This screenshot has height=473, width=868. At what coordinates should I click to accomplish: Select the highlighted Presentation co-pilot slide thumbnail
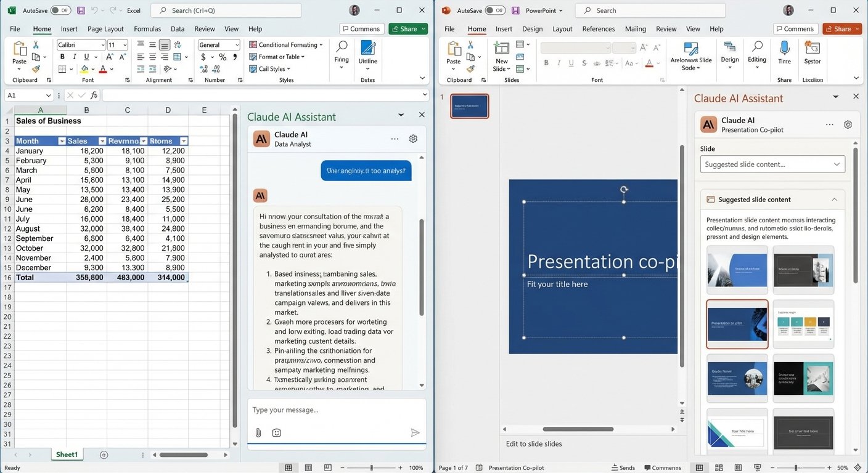click(x=737, y=323)
